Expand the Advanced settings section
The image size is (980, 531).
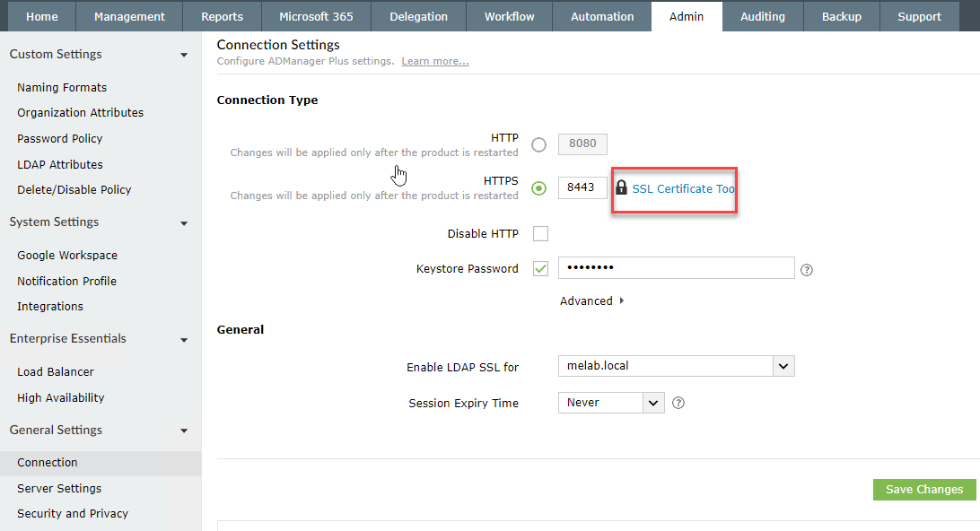point(591,301)
